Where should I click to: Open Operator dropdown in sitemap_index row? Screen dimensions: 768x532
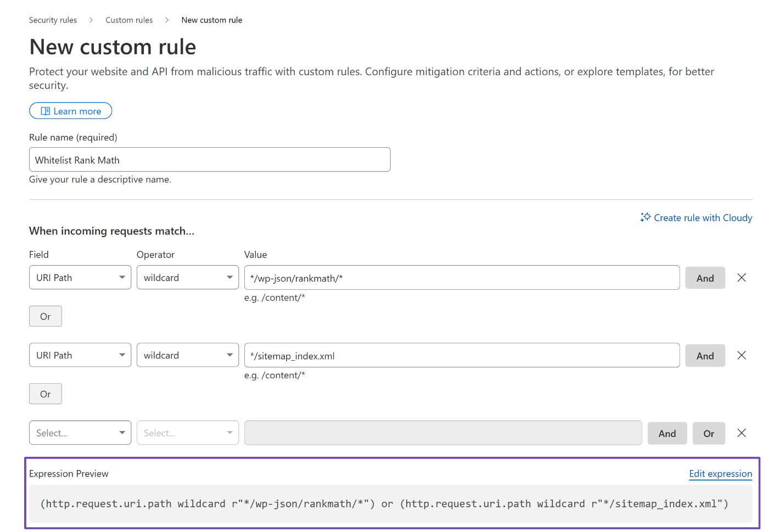188,355
